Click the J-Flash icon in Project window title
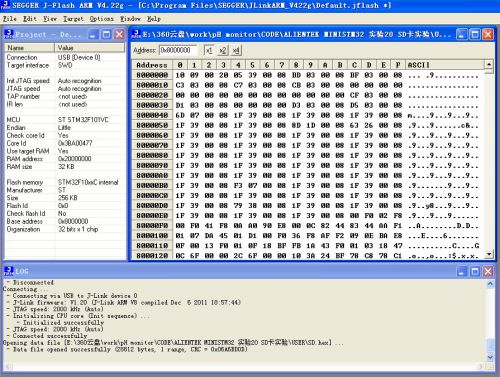Image resolution: width=500 pixels, height=377 pixels. 9,34
